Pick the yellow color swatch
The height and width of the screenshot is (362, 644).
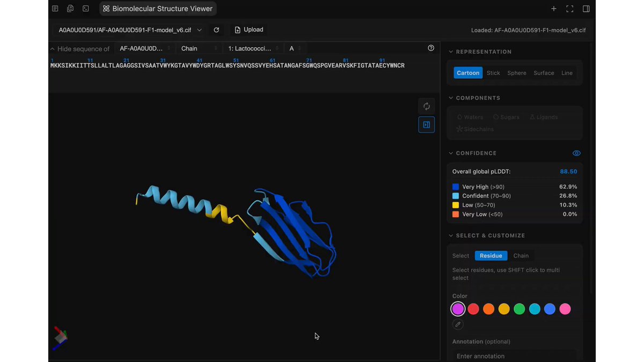pos(504,309)
